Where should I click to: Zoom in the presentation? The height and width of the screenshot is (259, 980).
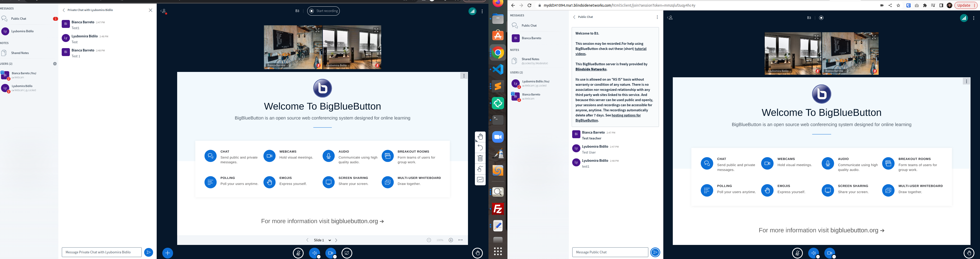point(451,240)
